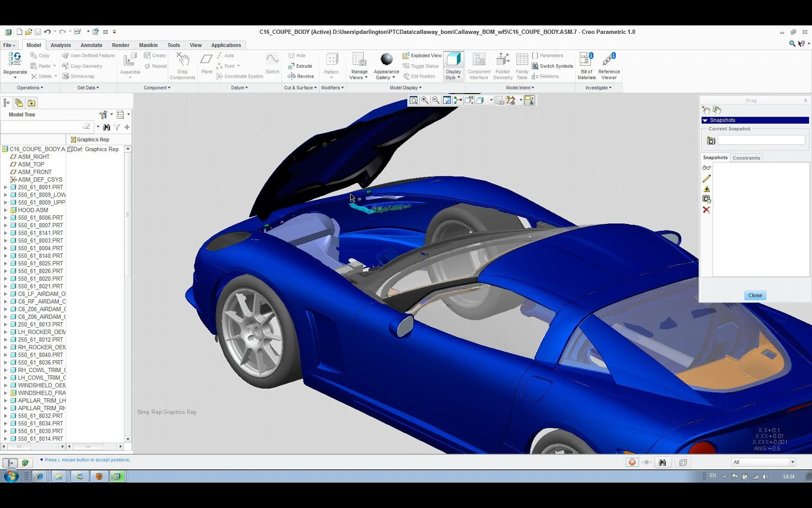Zoom in using graphics toolbar magnifier
This screenshot has width=812, height=508.
(x=425, y=100)
